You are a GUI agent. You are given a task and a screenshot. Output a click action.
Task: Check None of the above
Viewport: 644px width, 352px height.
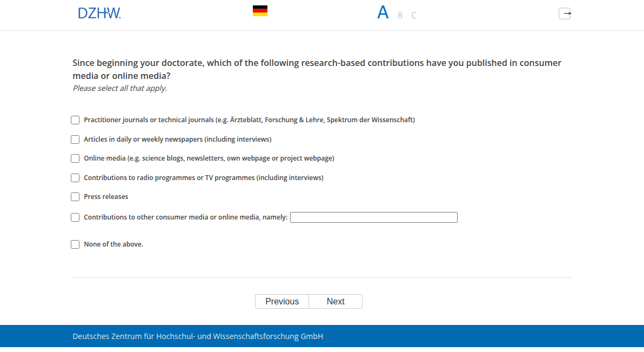[75, 244]
